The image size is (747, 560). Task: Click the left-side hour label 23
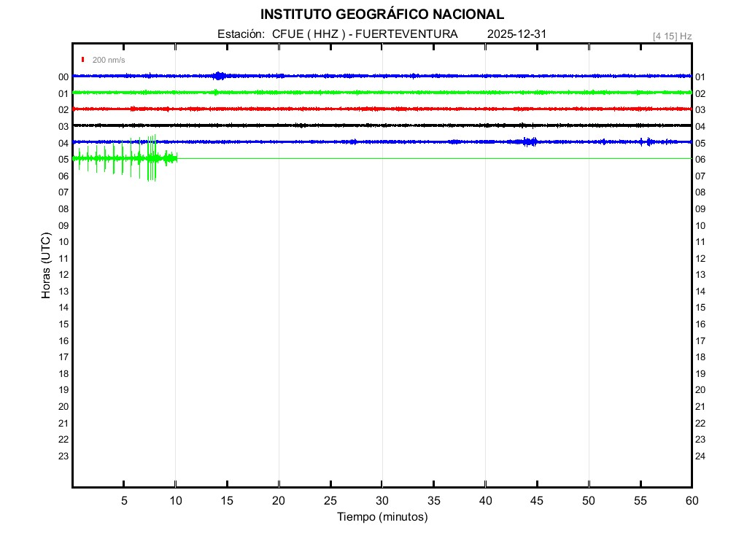pos(63,456)
